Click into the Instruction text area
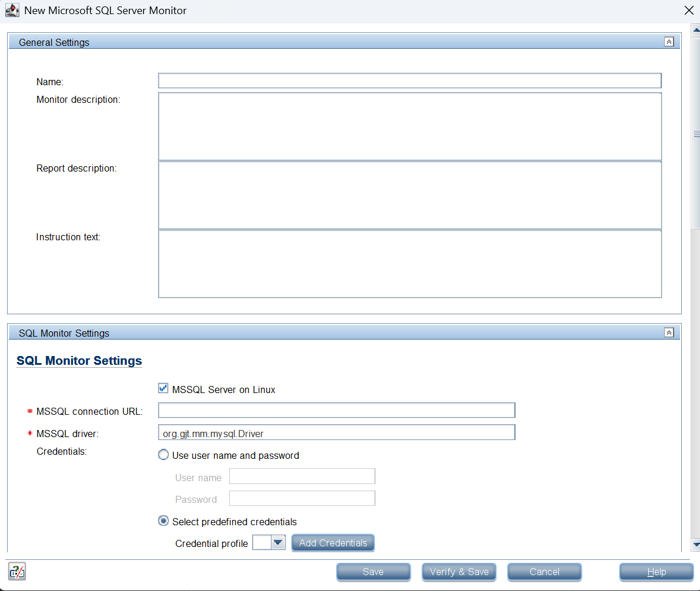This screenshot has height=591, width=700. tap(410, 264)
